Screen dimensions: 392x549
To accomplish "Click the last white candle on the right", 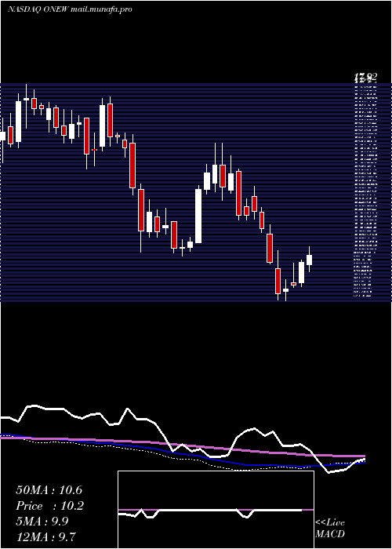I will (x=309, y=260).
